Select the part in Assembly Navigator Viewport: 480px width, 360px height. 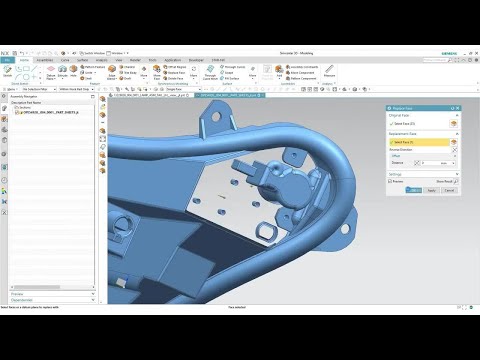pos(50,113)
